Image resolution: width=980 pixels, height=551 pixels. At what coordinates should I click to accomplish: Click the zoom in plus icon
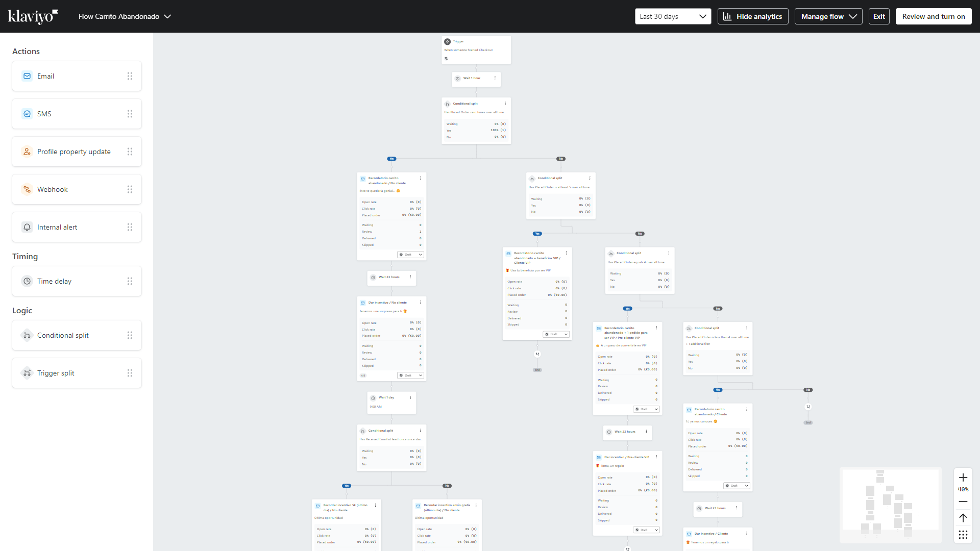pyautogui.click(x=963, y=478)
